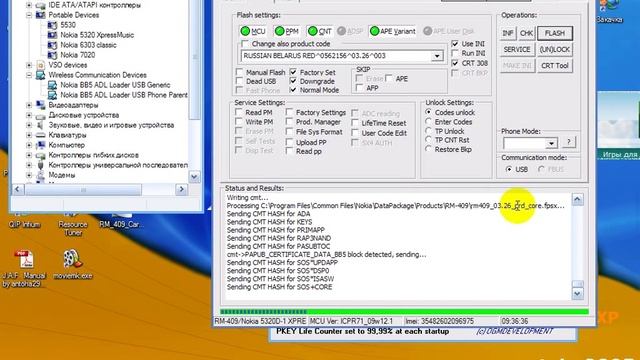The image size is (640, 360).
Task: Toggle CRT 308 checkbox
Action: (x=455, y=63)
